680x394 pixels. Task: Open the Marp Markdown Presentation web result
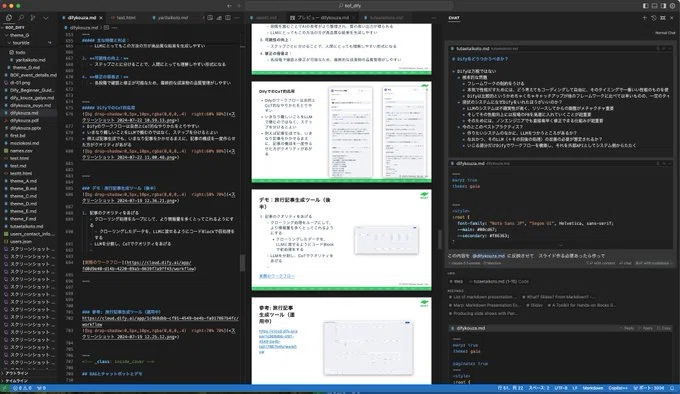point(485,305)
